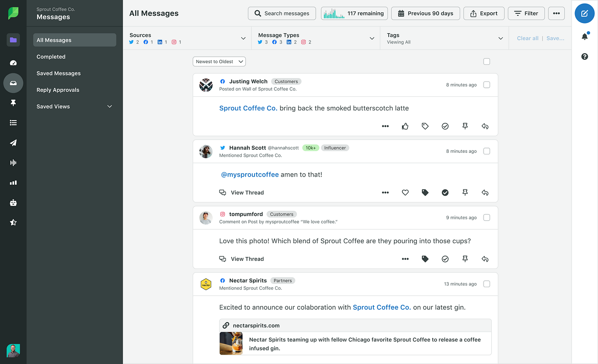Open the paper plane publishing icon
The image size is (598, 364).
point(13,143)
